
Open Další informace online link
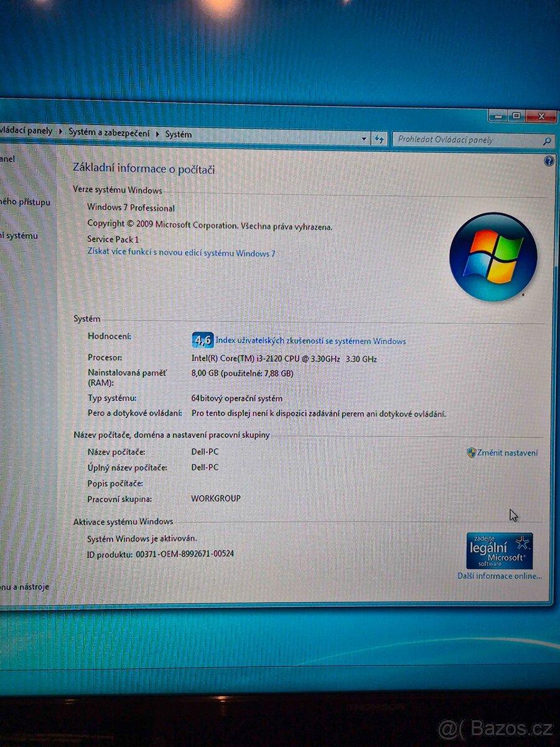tap(500, 576)
